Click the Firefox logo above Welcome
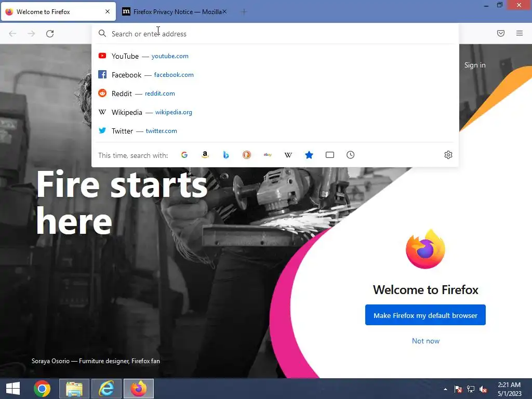The image size is (532, 399). pos(425,249)
